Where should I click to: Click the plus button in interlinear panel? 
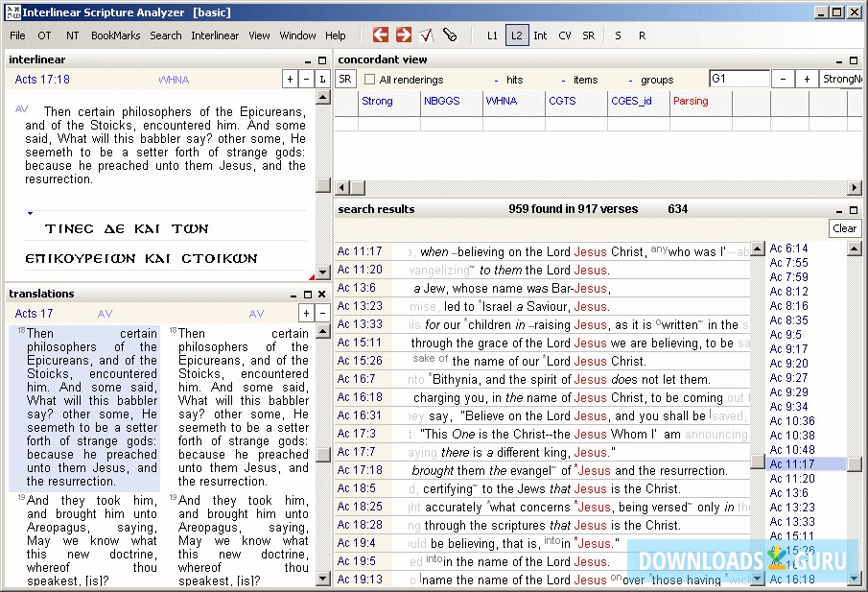click(290, 79)
